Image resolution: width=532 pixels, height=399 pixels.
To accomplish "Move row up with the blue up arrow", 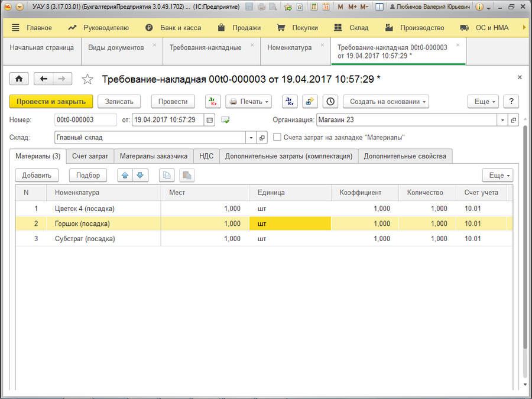I will click(126, 176).
